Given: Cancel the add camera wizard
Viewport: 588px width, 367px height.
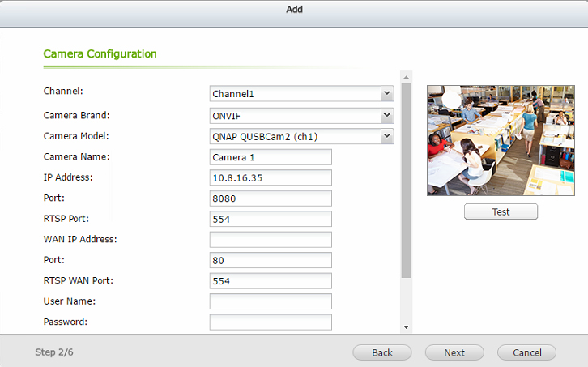Looking at the screenshot, I should click(x=527, y=352).
